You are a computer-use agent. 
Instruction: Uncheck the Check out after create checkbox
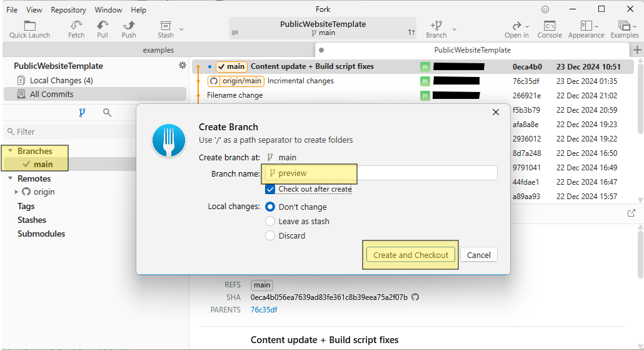point(270,189)
